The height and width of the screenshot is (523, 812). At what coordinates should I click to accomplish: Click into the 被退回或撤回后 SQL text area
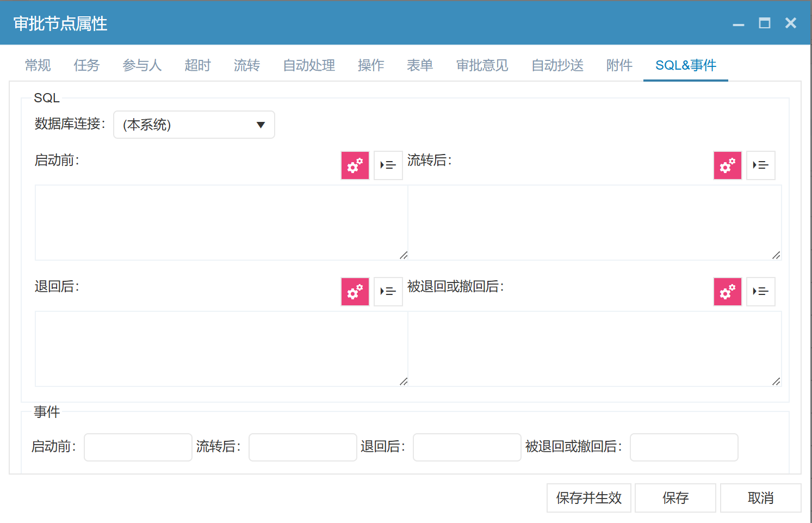[594, 349]
